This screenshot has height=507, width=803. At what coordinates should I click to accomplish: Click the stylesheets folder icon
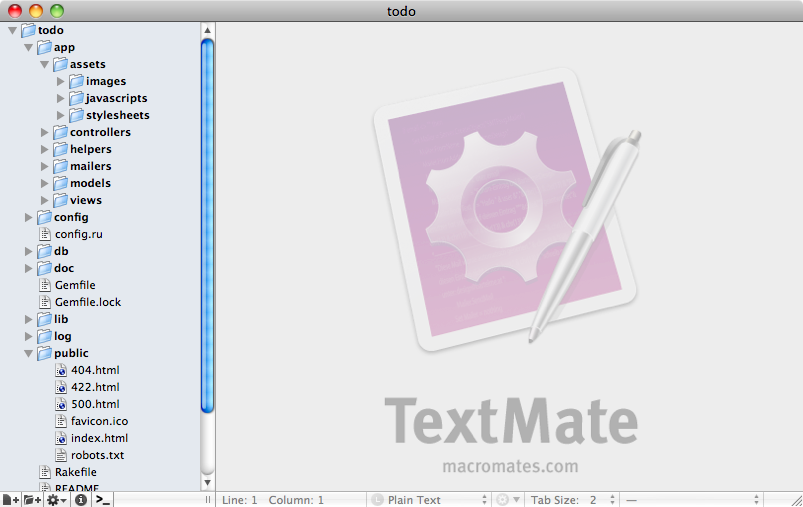(x=76, y=115)
